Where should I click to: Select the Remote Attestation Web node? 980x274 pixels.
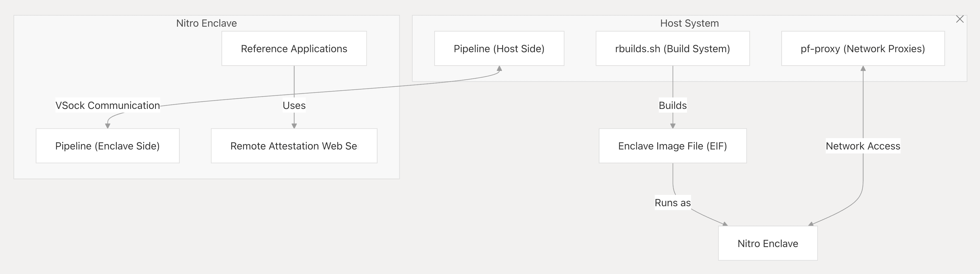coord(294,146)
